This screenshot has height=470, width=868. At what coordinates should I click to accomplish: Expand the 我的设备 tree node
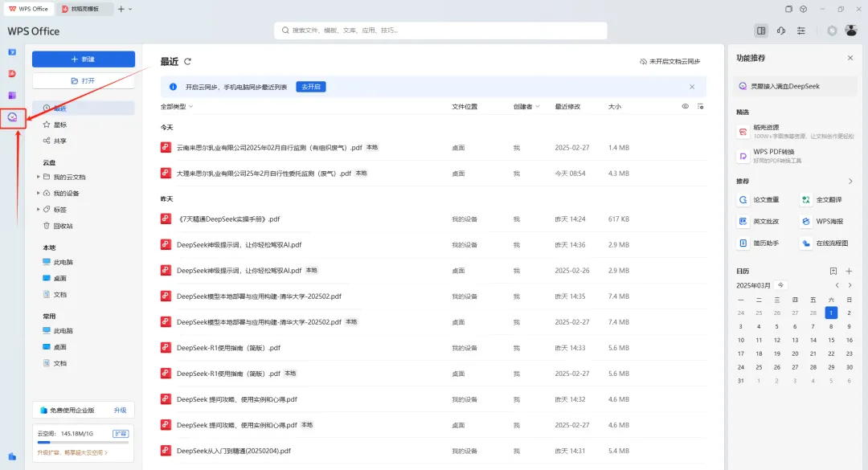[38, 193]
